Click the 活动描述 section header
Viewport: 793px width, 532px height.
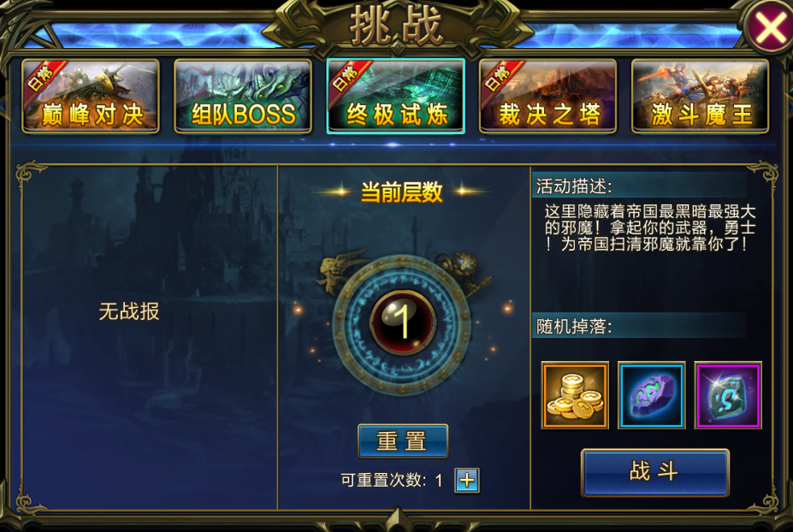[573, 186]
